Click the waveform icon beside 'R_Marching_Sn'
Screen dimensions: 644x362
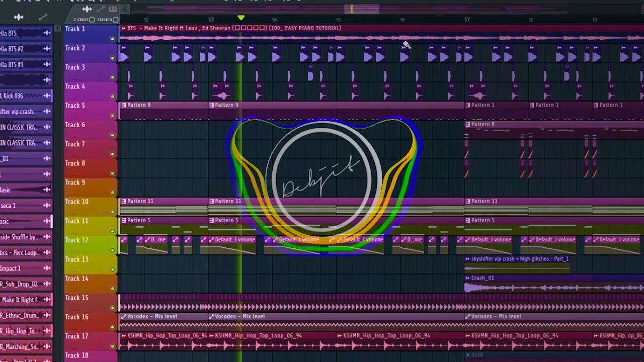(x=47, y=346)
